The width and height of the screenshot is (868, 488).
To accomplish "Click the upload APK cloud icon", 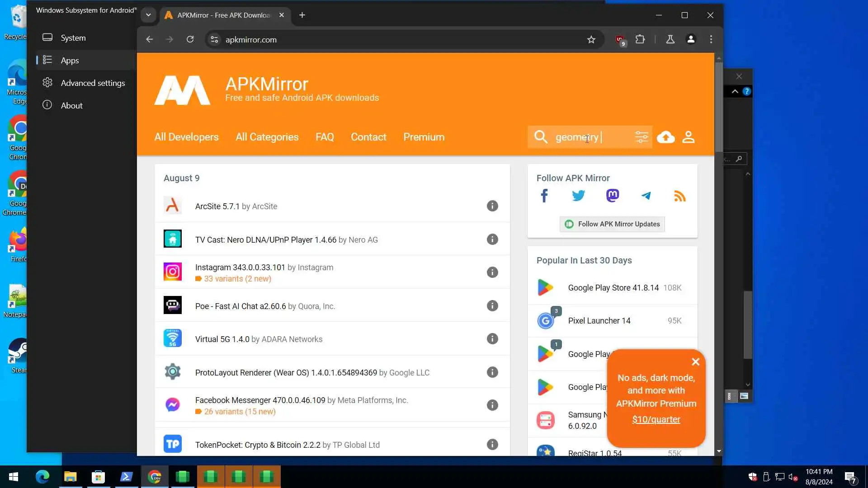I will tap(665, 137).
